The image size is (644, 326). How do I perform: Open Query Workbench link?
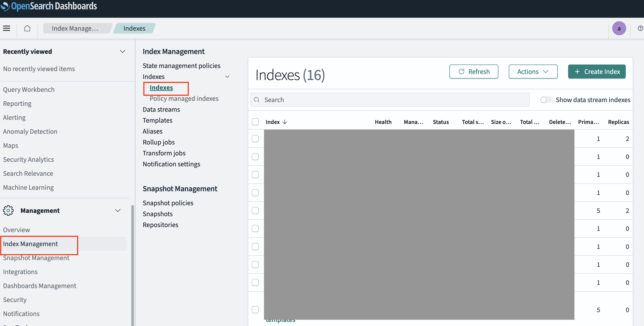click(x=29, y=90)
